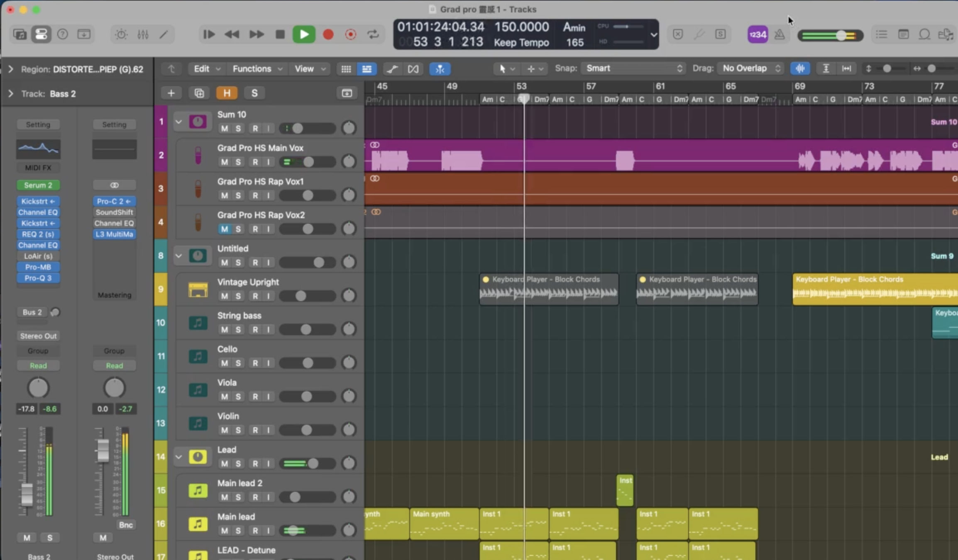Open the Edit menu

point(207,69)
